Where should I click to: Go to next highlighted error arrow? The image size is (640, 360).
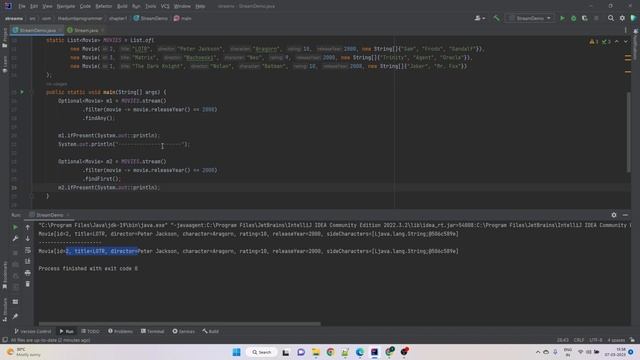625,42
